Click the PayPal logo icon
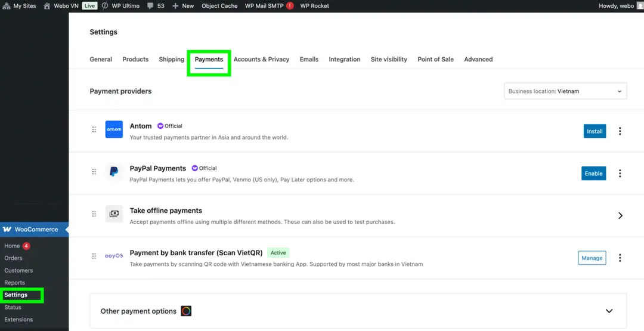 [114, 172]
